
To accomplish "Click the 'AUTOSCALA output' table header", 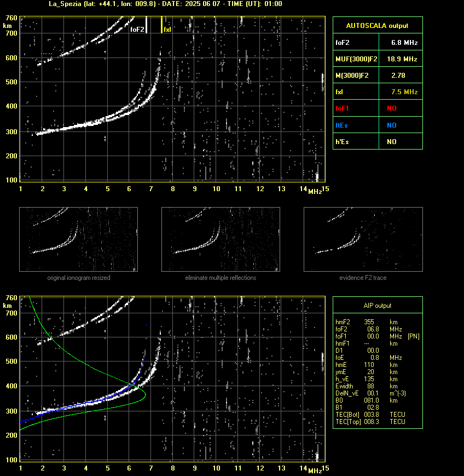I will 378,26.
